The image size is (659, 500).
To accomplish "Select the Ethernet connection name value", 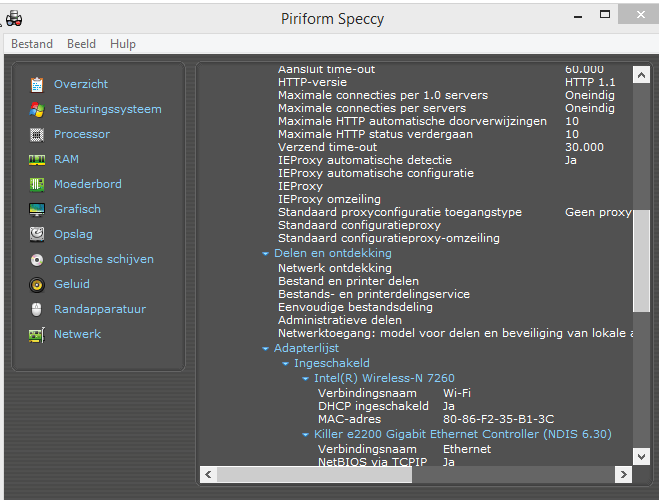I will (467, 449).
